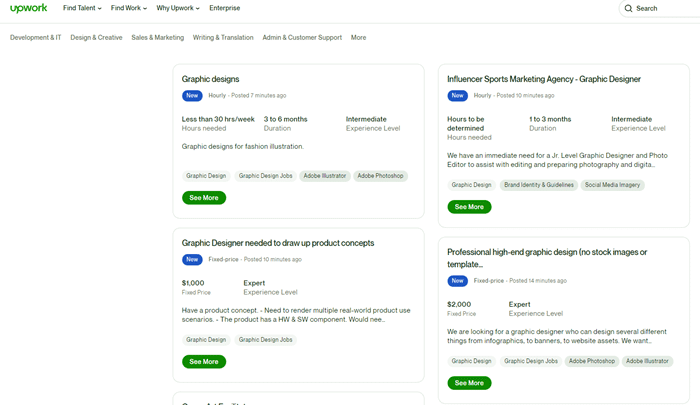Screen dimensions: 700x405
Task: Click Graphic Design tag in Influencer Sports card
Action: point(471,185)
